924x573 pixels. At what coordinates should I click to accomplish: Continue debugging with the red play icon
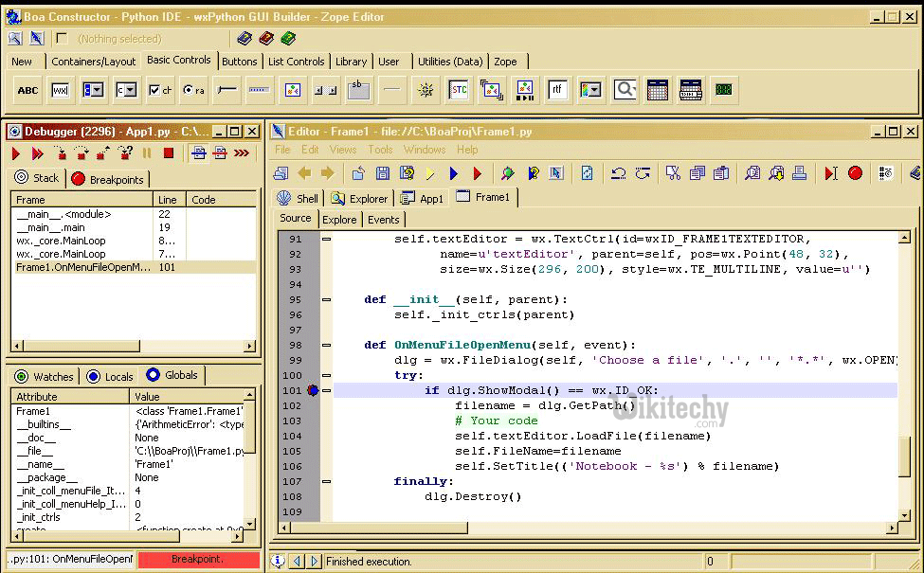pyautogui.click(x=15, y=153)
